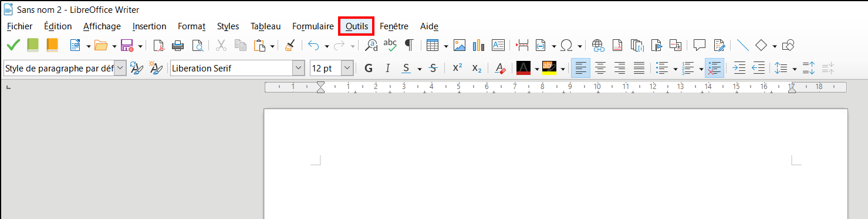
Task: Open the Fenêtre menu
Action: coord(394,26)
